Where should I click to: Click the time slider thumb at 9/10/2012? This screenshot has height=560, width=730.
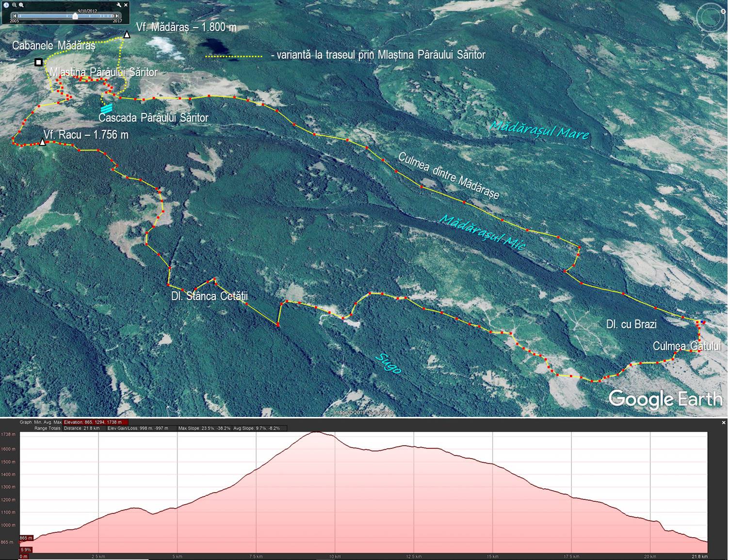[75, 16]
